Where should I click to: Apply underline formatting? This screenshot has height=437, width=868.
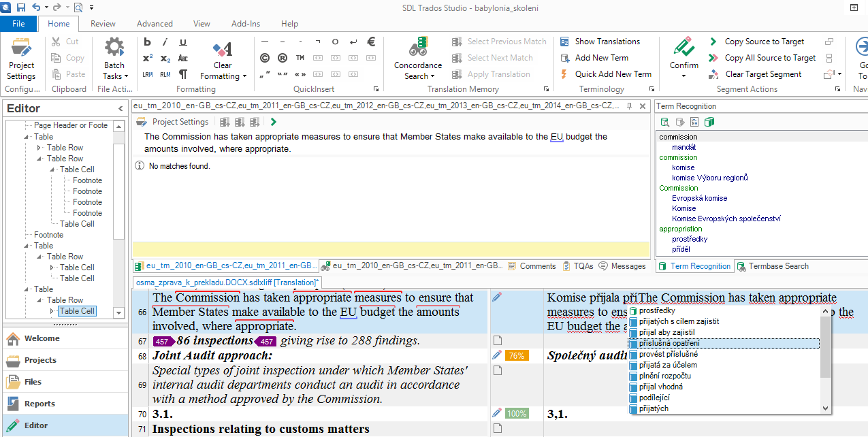pos(182,42)
